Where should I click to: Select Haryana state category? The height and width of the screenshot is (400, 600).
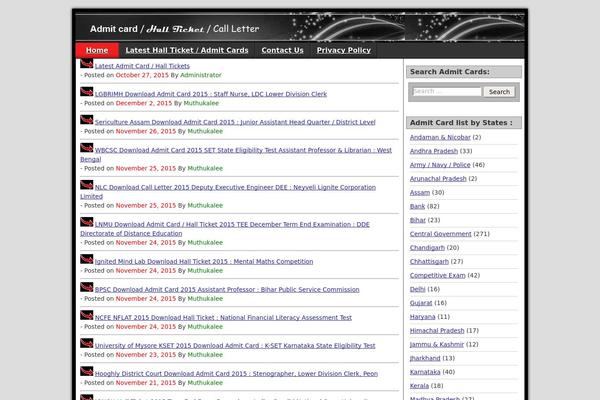[422, 316]
